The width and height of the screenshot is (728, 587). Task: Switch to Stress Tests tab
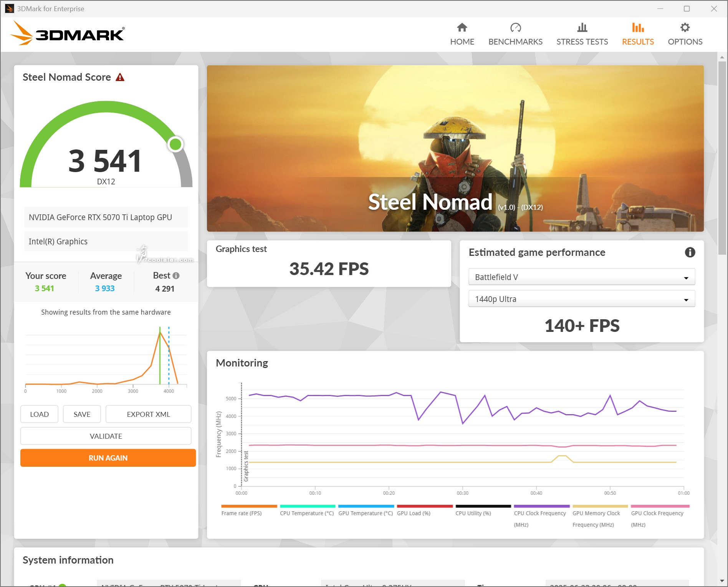582,35
